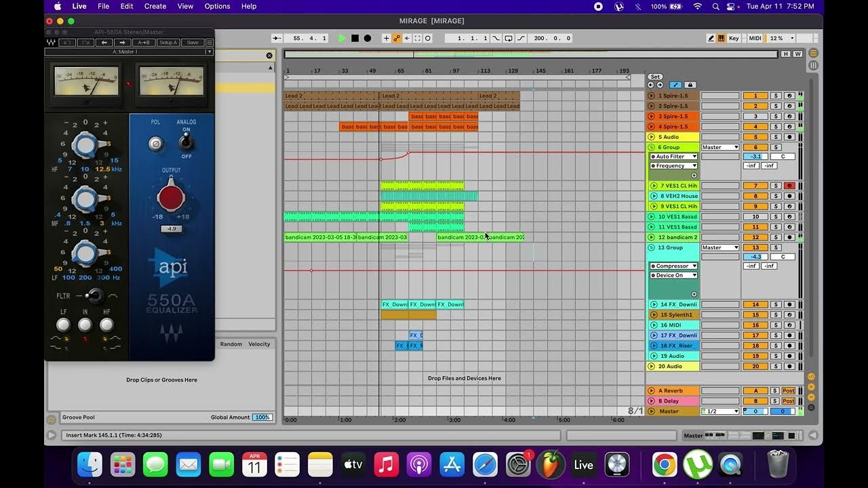Unfold the 18 FX_Riser track
The image size is (868, 488).
(654, 346)
